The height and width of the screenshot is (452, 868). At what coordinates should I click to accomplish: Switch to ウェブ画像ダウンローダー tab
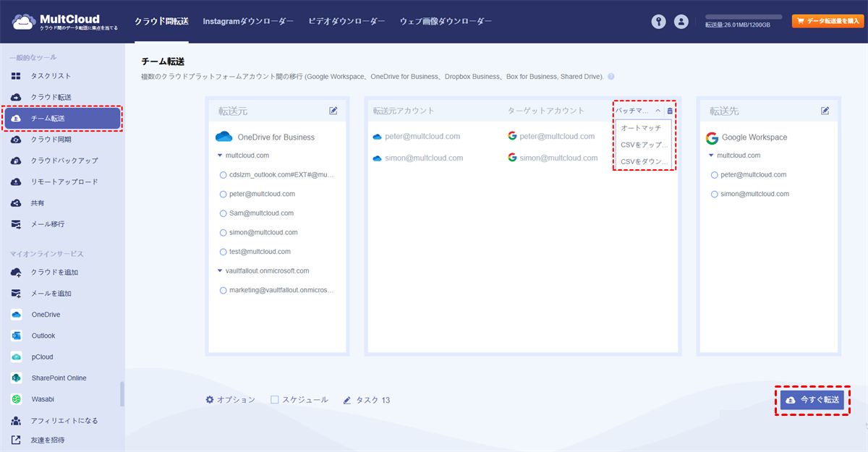click(446, 22)
